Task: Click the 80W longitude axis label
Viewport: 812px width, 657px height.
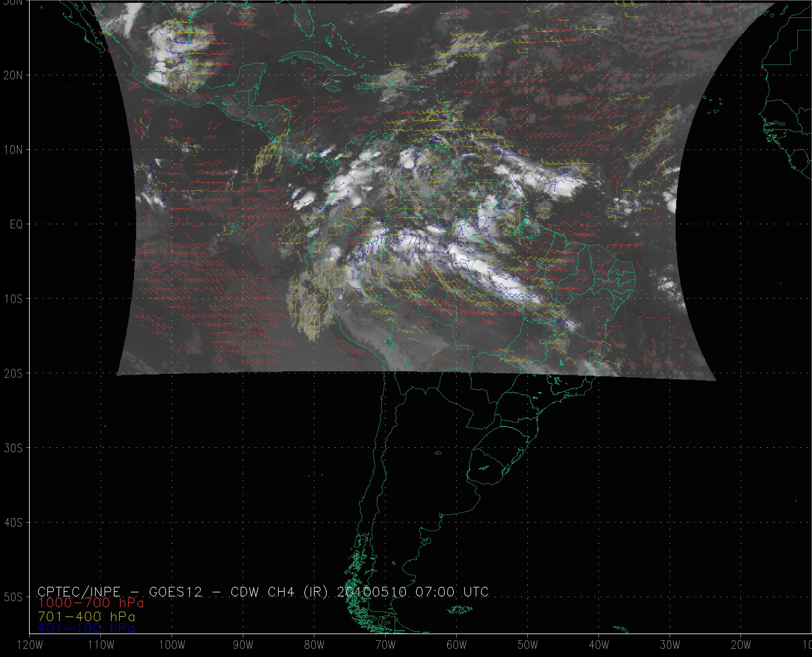Action: point(314,645)
